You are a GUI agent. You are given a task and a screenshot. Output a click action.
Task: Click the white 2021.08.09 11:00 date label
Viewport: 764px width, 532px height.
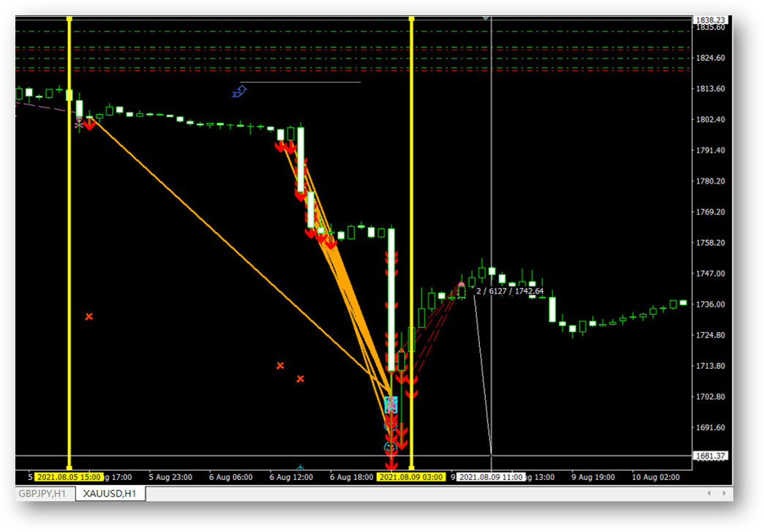tap(491, 477)
